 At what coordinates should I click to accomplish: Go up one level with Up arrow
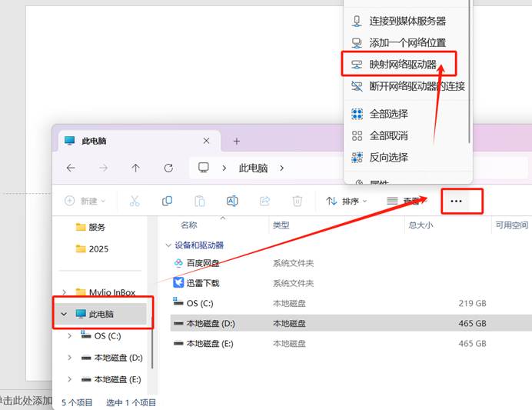coord(136,168)
